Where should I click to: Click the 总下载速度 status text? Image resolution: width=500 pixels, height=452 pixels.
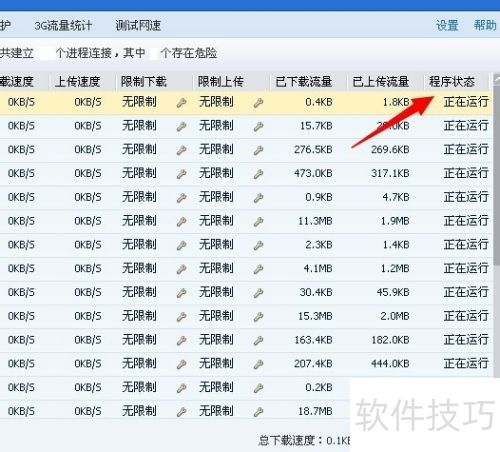[304, 441]
